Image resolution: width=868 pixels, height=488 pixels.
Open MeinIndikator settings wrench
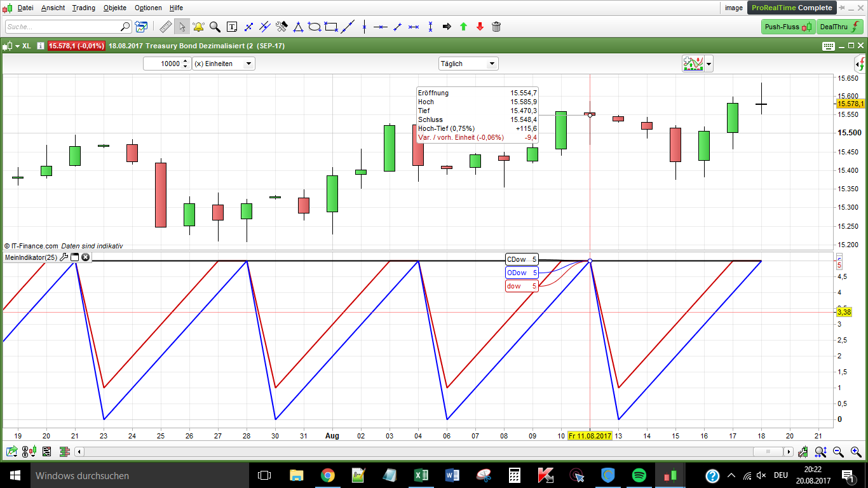64,257
